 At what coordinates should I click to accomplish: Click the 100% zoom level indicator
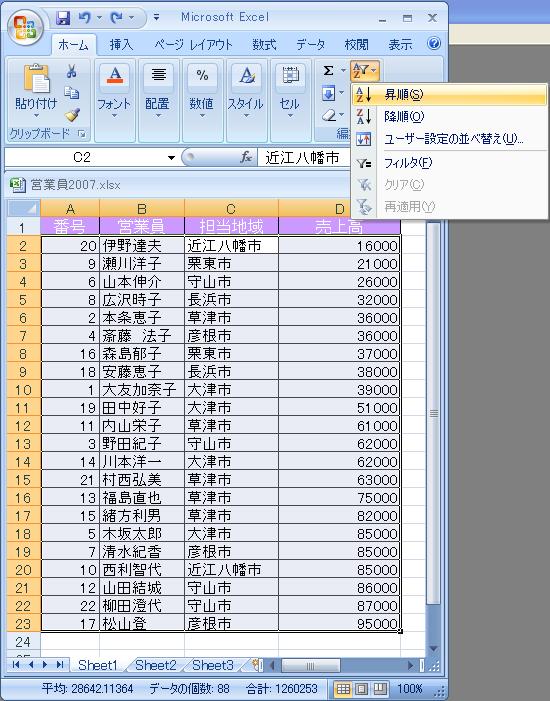(410, 688)
